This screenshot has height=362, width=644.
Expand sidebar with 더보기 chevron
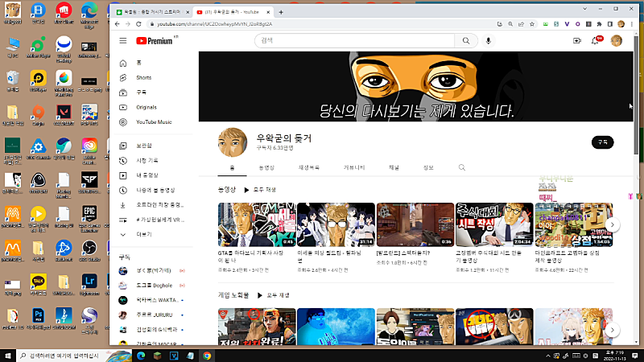[x=123, y=234]
